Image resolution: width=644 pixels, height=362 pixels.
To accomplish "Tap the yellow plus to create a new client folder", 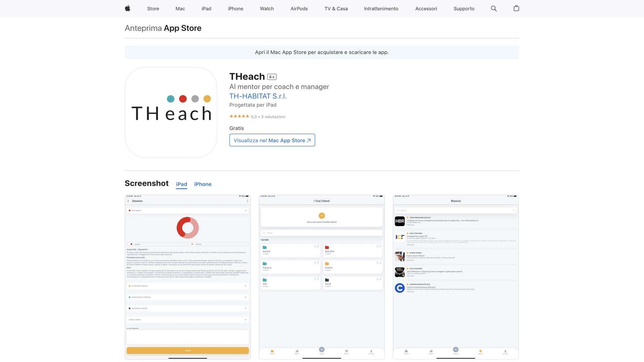I will (322, 216).
